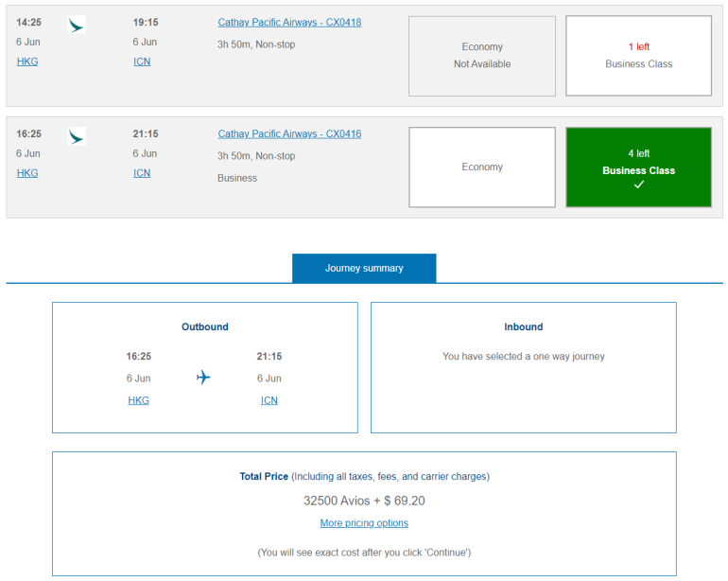Select Economy for flight CX0416

pos(482,167)
